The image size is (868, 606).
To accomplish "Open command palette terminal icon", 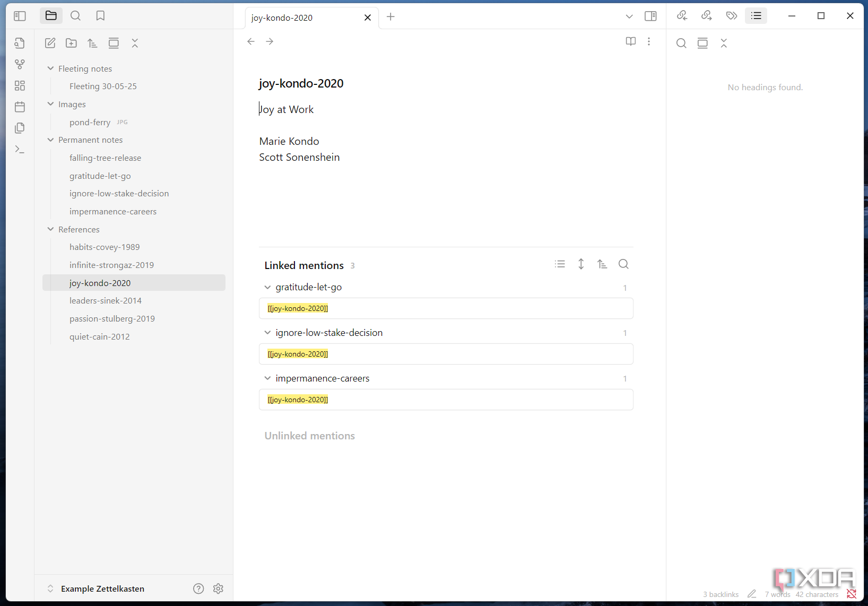I will coord(20,149).
